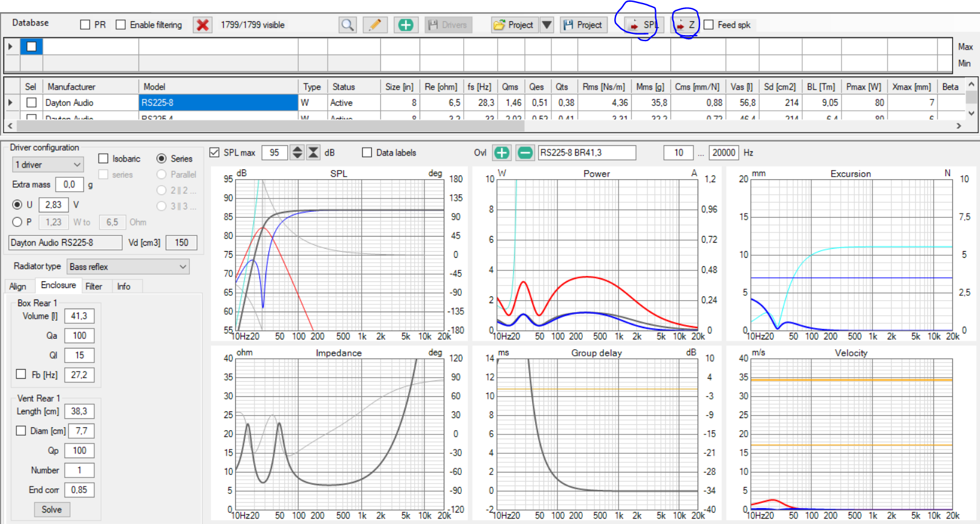The width and height of the screenshot is (980, 524).
Task: Save project with the disk Project button
Action: (583, 25)
